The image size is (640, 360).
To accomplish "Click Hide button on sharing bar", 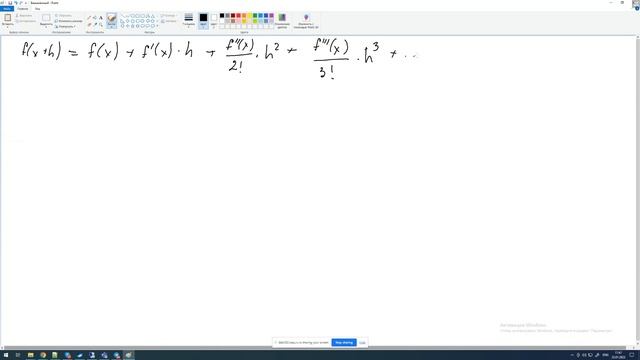I will coord(362,342).
